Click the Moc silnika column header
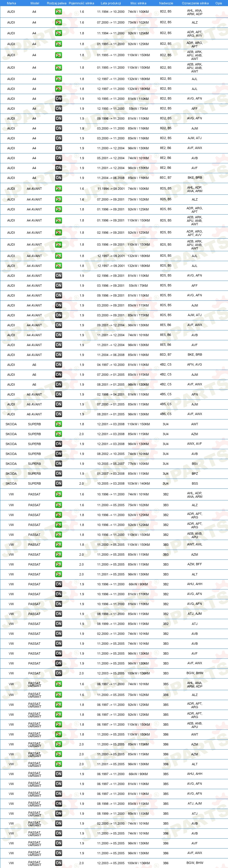228x868 pixels. click(x=138, y=3)
